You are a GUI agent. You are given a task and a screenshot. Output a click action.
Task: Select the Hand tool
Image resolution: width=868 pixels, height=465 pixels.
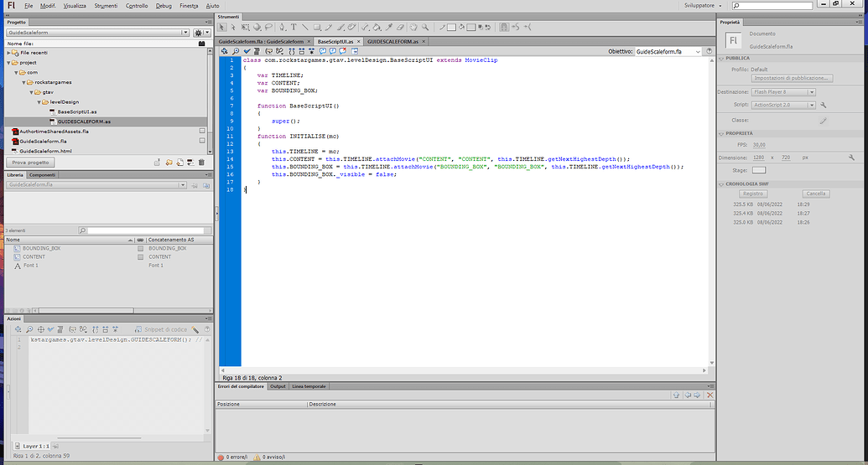click(x=415, y=27)
